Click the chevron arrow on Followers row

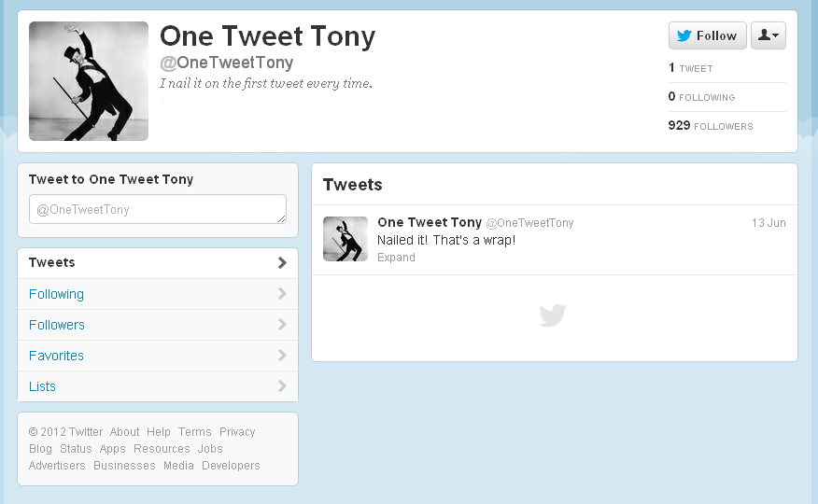(282, 325)
